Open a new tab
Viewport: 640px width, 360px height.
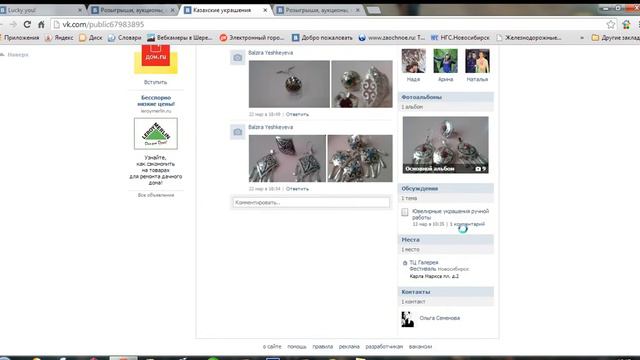[373, 10]
